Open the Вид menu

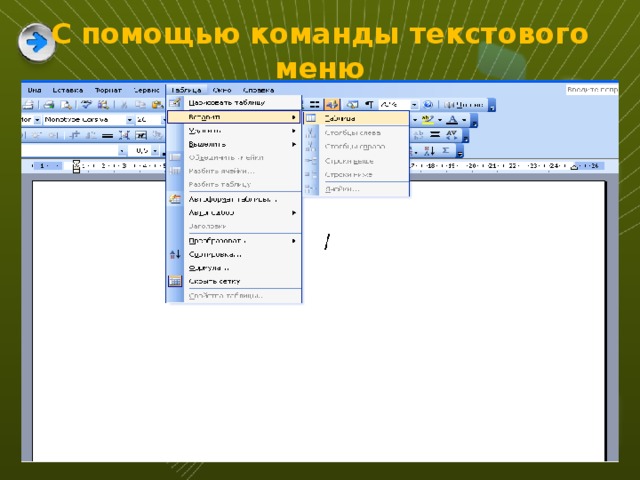pos(34,90)
